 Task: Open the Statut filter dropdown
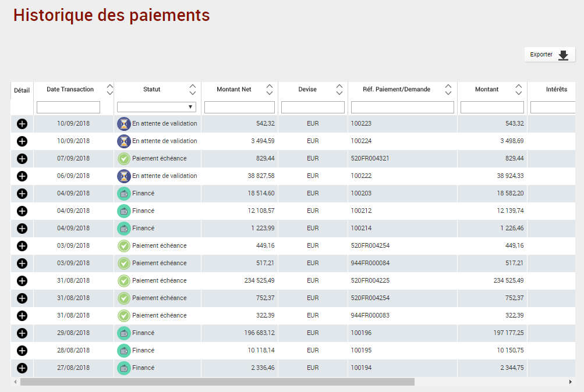click(157, 107)
